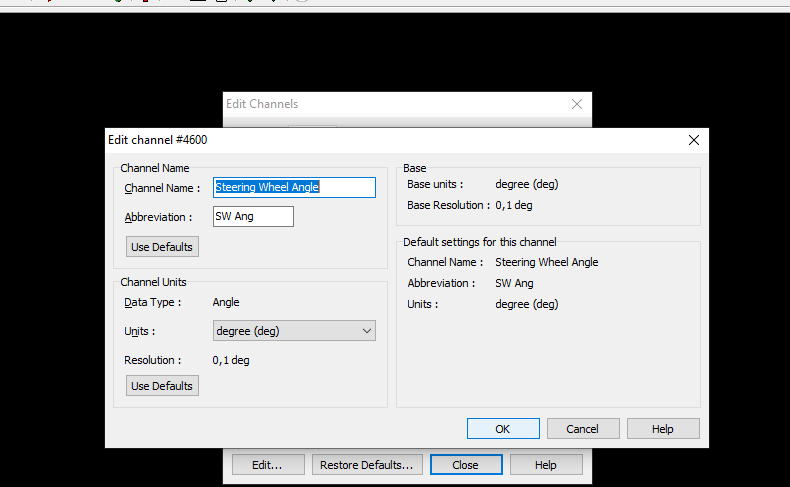This screenshot has width=790, height=487.
Task: Close the background Edit Channels window with X
Action: (577, 104)
